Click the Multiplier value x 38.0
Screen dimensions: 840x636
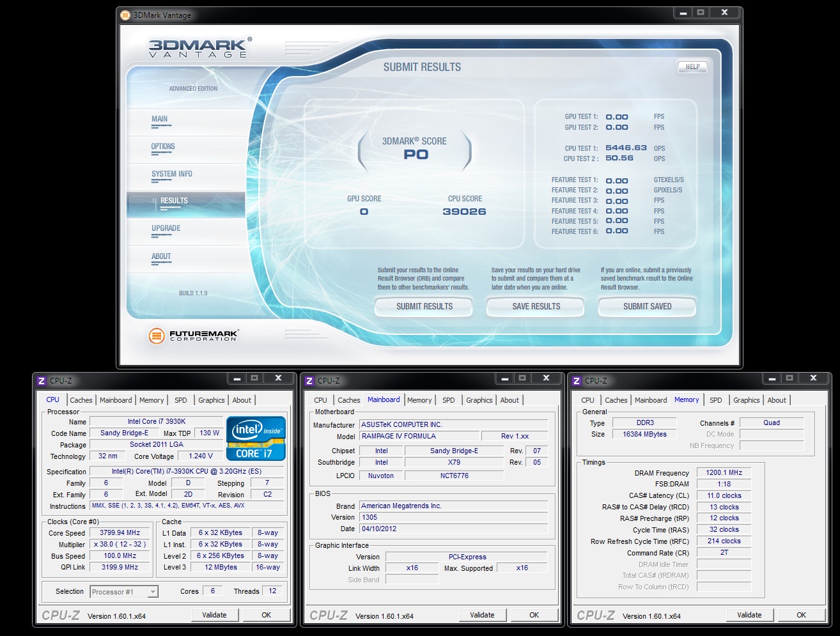coord(120,544)
